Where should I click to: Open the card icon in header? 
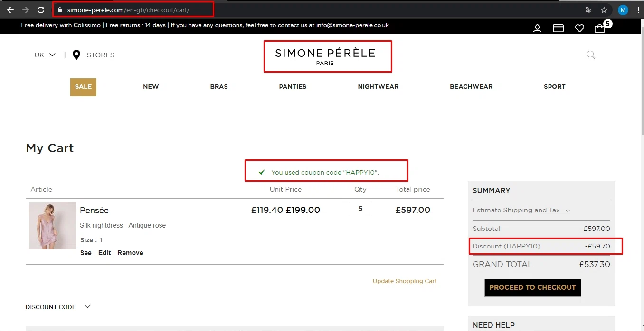[558, 28]
